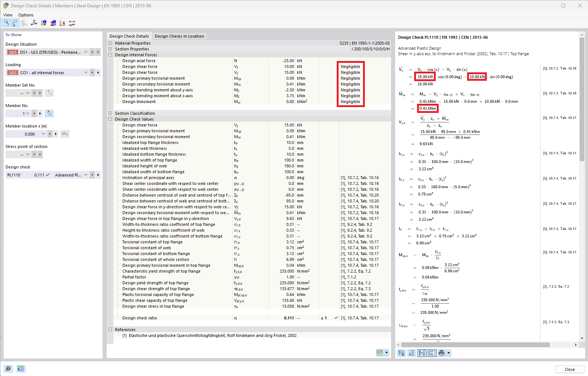Go to previous Loading entry
Screen dimensions: 588x376
(92, 73)
